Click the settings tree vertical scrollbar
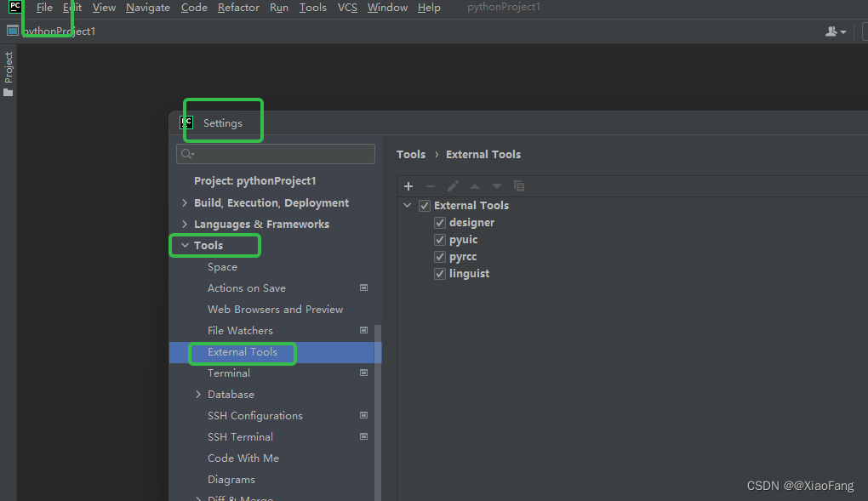This screenshot has height=501, width=868. pyautogui.click(x=378, y=413)
